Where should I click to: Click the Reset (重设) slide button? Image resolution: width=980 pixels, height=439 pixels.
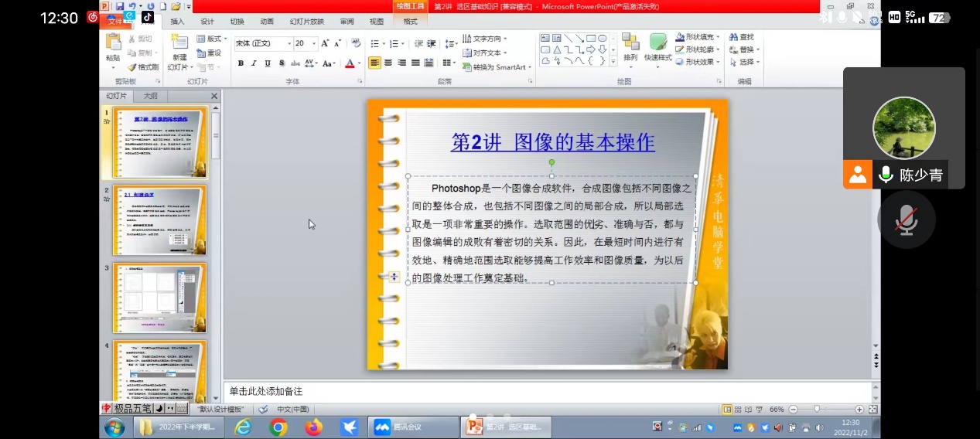(209, 53)
